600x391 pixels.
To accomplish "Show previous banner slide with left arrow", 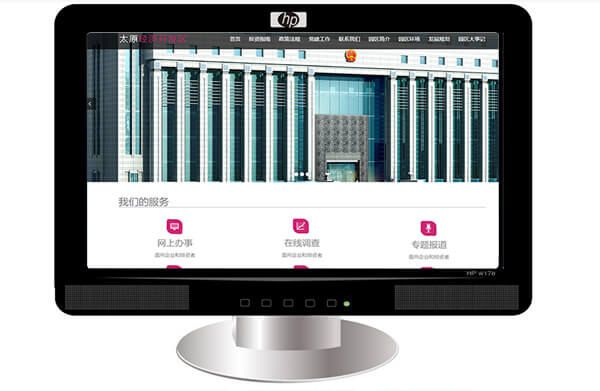I will (x=90, y=104).
